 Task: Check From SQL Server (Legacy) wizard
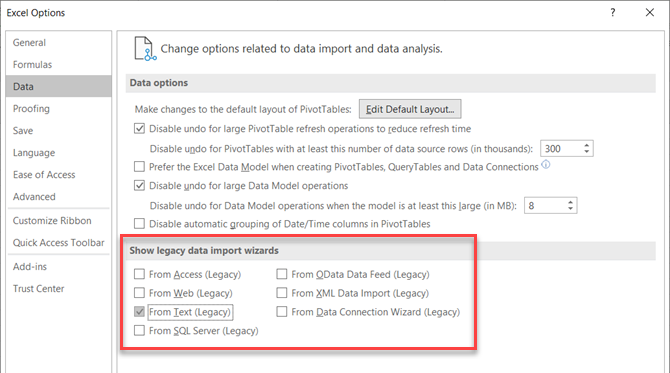[139, 330]
